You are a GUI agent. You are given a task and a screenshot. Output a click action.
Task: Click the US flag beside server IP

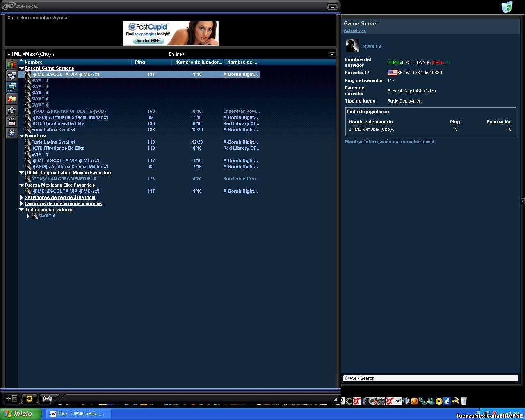(392, 73)
